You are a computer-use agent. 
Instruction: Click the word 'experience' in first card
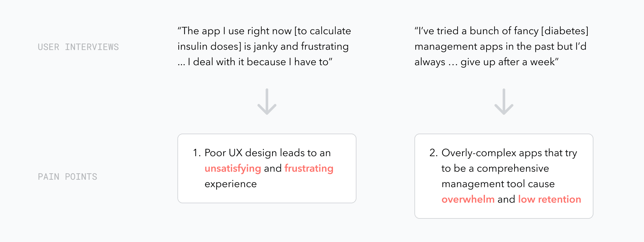(231, 184)
